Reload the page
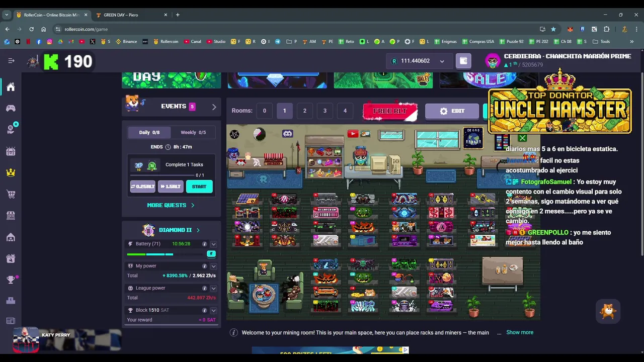The height and width of the screenshot is (362, 644). click(x=31, y=29)
